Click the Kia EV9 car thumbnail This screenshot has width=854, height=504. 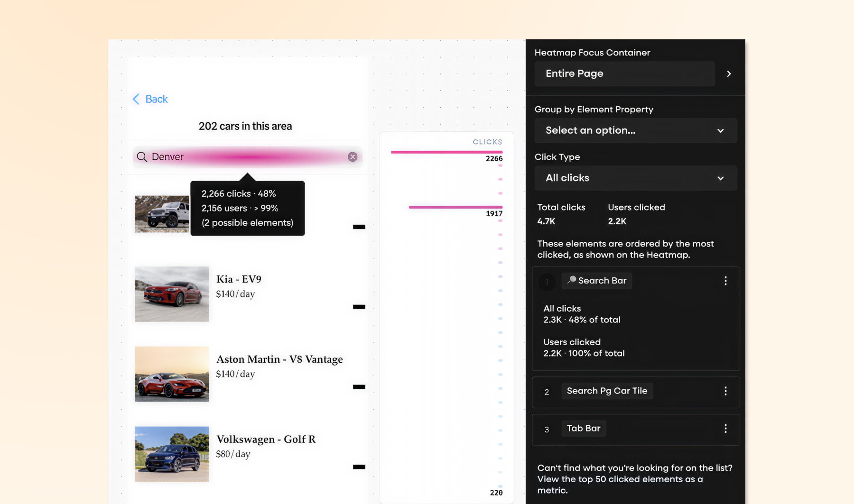(172, 294)
